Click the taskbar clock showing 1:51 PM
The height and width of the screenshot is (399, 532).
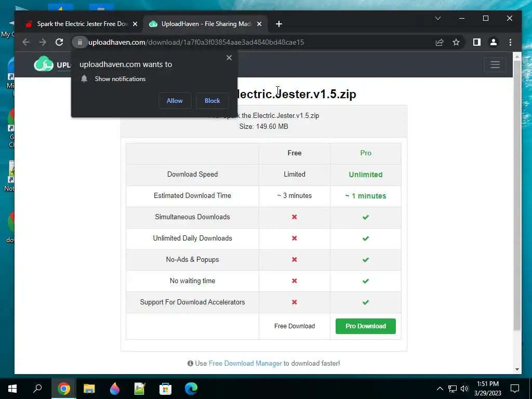coord(487,389)
